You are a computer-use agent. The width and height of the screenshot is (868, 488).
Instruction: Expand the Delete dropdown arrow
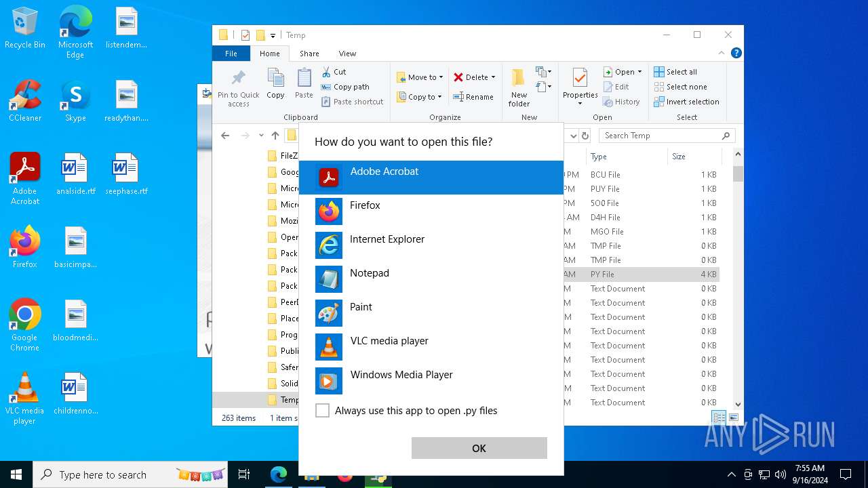pyautogui.click(x=493, y=77)
